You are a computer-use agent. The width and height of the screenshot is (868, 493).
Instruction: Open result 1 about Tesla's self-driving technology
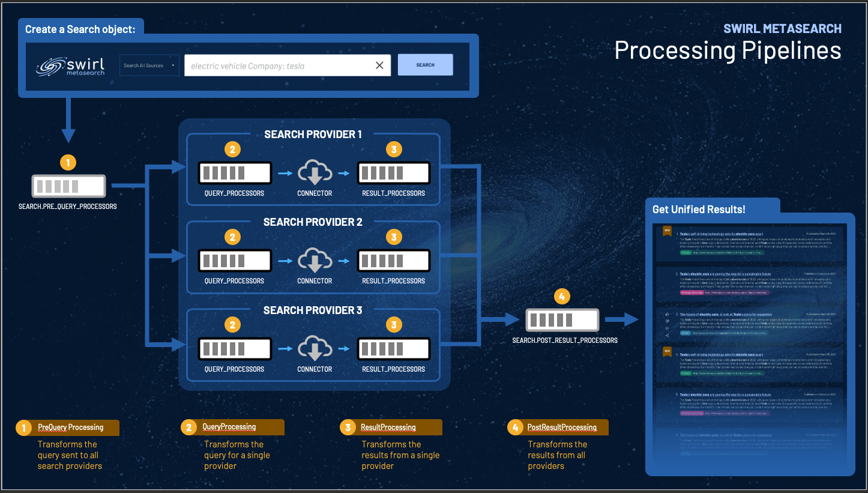[x=722, y=234]
